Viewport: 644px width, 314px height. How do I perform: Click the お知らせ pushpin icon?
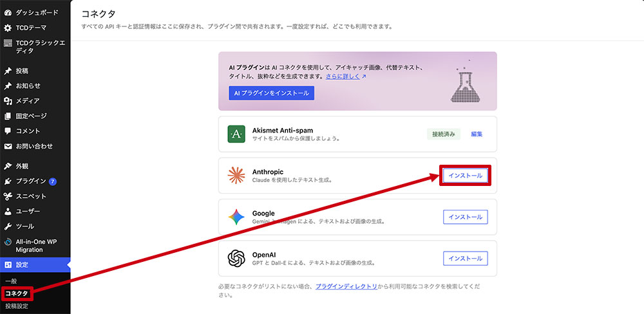8,86
